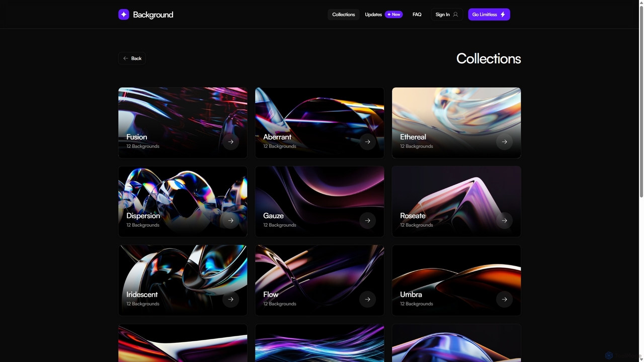Select the Collections nav item
Screen dimensions: 644x362
point(344,15)
